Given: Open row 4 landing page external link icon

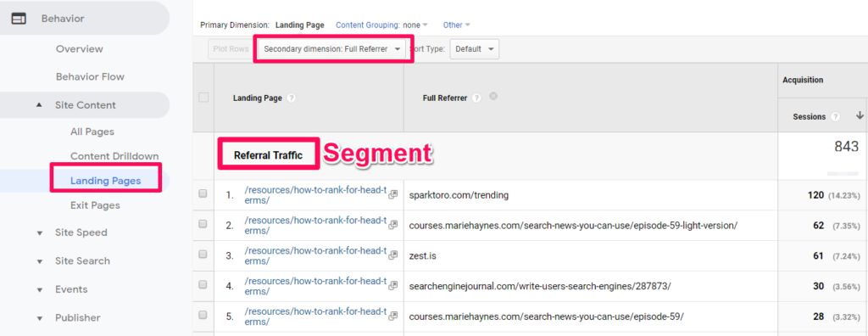Looking at the screenshot, I should [393, 286].
